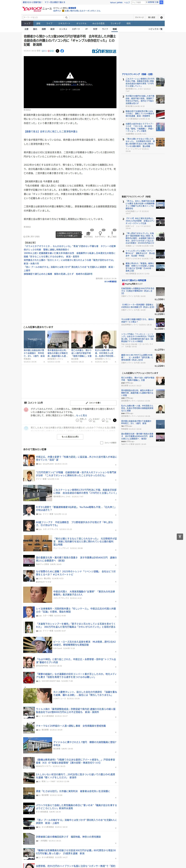This screenshot has height=868, width=186.
Task: Click 記事に関する報告 link
Action: 32,237
